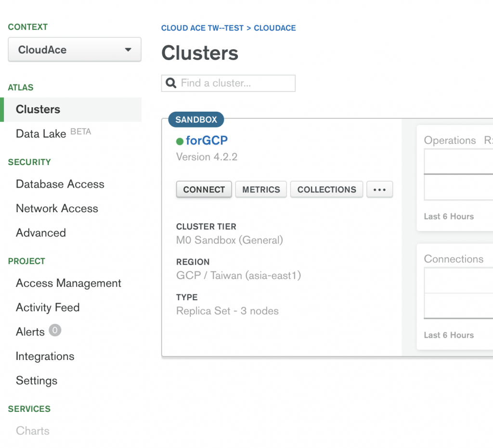The height and width of the screenshot is (448, 493).
Task: Click the BETA label beside Data Lake
Action: (x=81, y=131)
